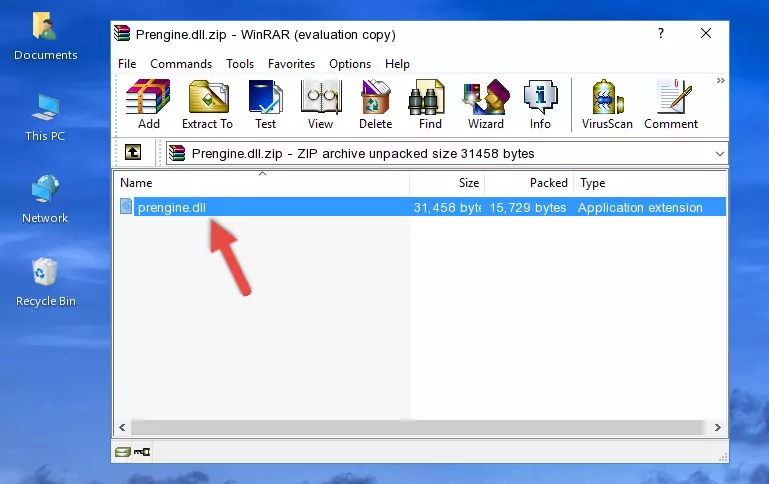769x484 pixels.
Task: Open the Tools menu
Action: pyautogui.click(x=240, y=64)
